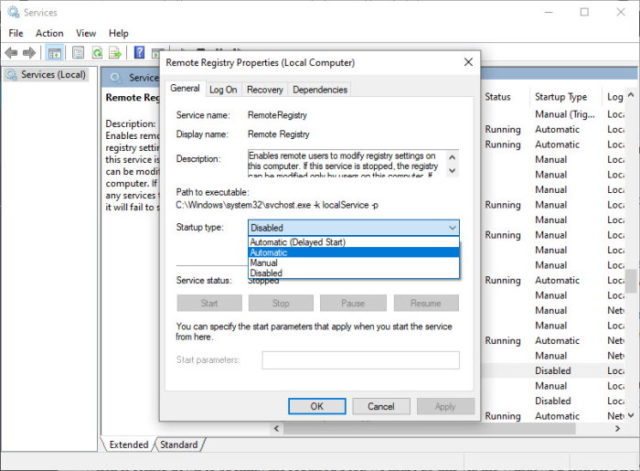Open the toolbar Properties icon

click(76, 52)
